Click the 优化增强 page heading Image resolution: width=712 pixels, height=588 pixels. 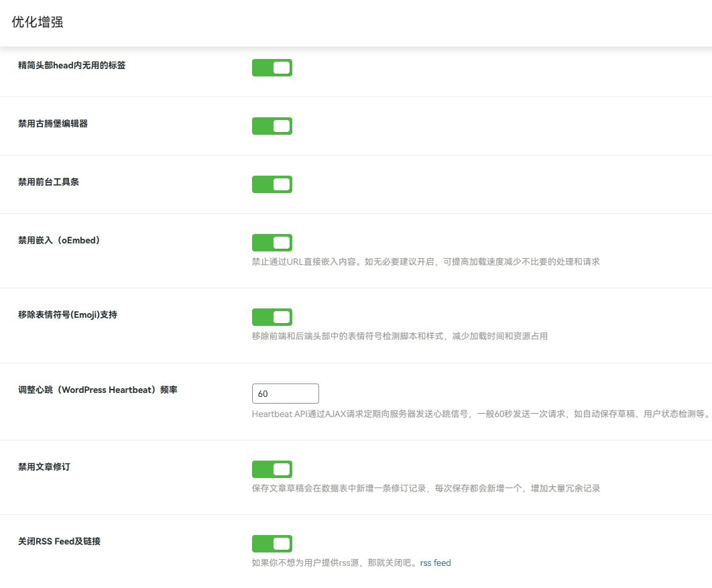(38, 22)
